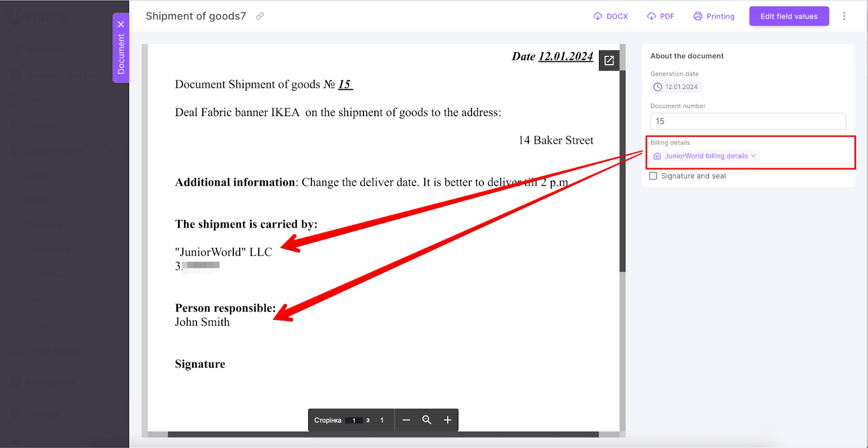The width and height of the screenshot is (868, 448).
Task: Download the document as PDF
Action: click(x=661, y=16)
